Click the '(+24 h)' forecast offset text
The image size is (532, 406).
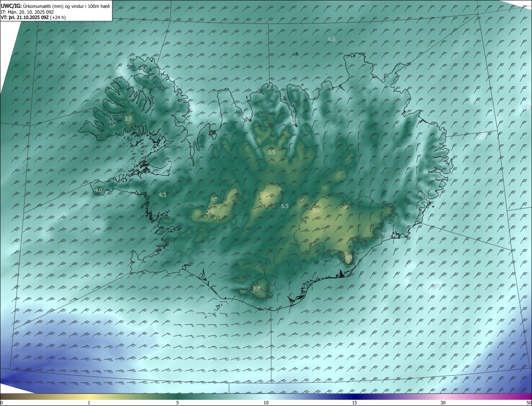tap(57, 17)
